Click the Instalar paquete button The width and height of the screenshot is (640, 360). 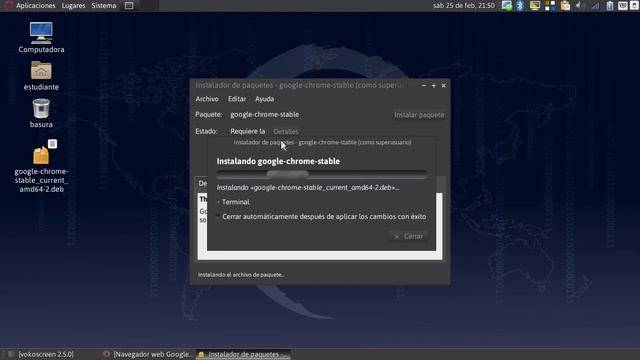click(x=419, y=115)
